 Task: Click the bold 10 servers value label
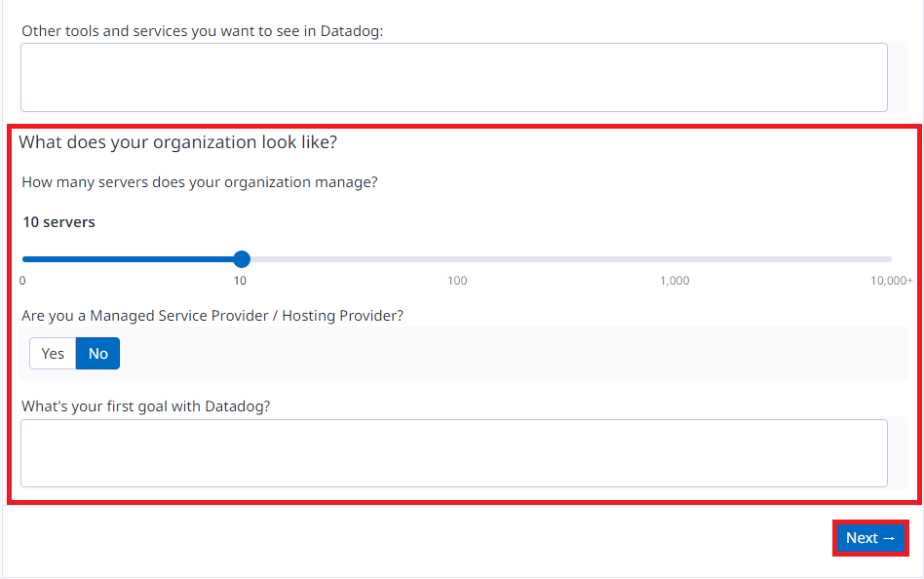click(x=58, y=222)
